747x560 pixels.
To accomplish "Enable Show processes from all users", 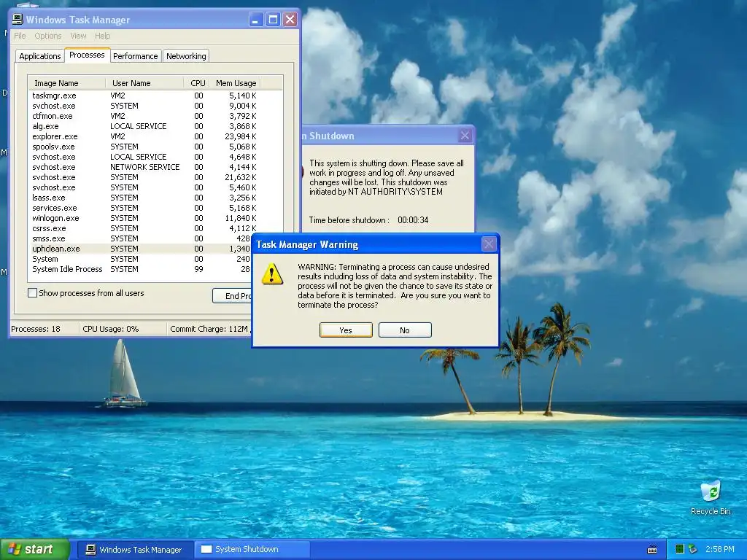I will point(32,293).
